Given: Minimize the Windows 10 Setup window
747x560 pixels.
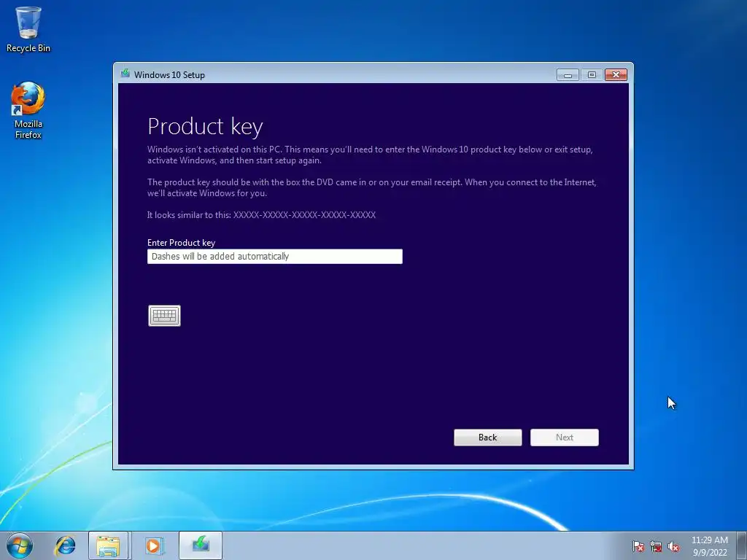Looking at the screenshot, I should coord(568,75).
